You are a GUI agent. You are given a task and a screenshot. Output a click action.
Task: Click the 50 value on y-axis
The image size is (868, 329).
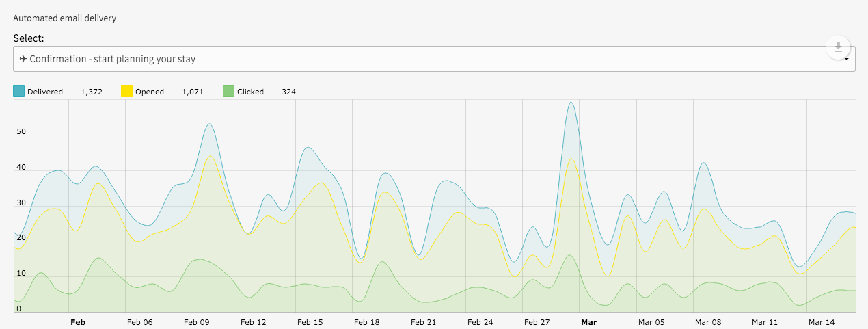tap(21, 132)
